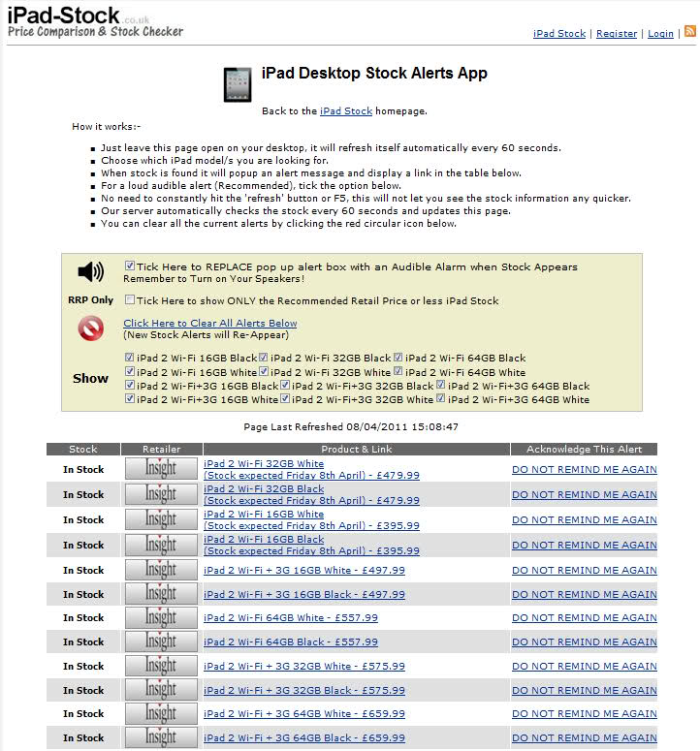Uncheck iPad 2 Wi-Fi+3G 32GB Black filter

click(x=285, y=385)
